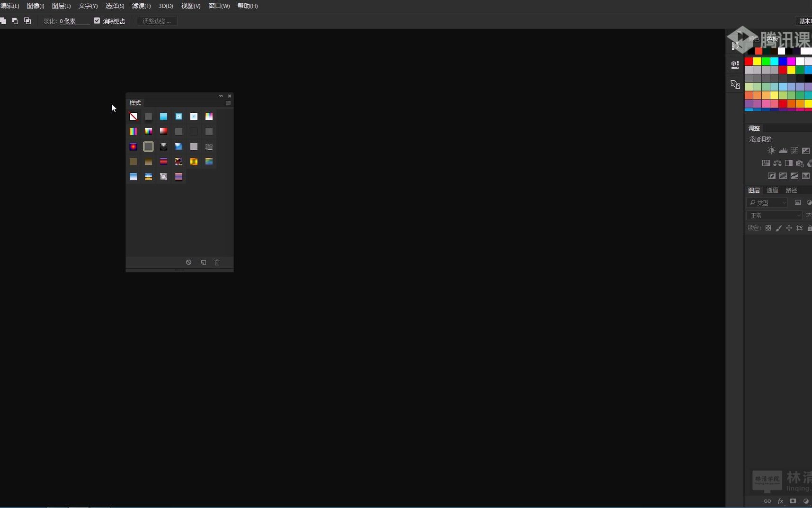Pick the yellow swatch next to red
The height and width of the screenshot is (508, 812).
[757, 62]
